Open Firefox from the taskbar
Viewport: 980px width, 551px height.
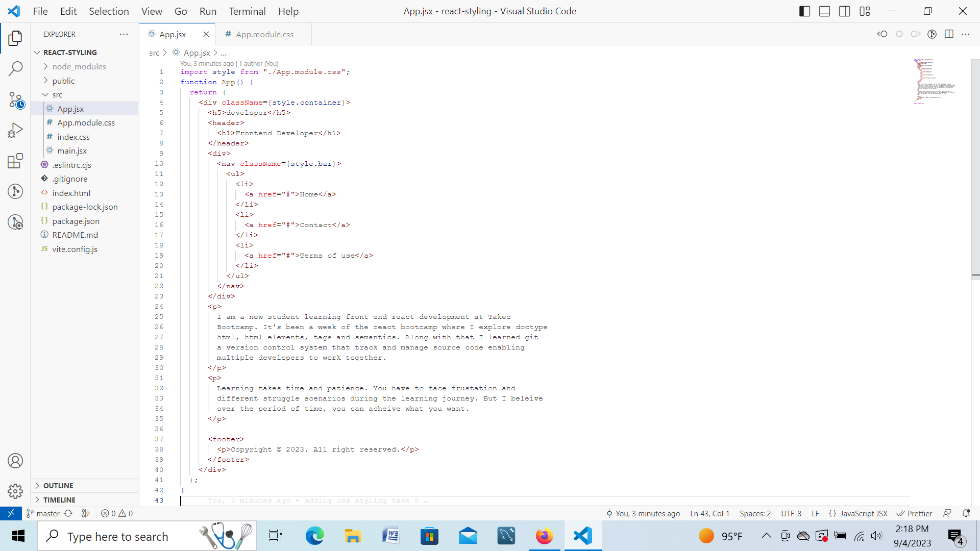click(x=544, y=536)
